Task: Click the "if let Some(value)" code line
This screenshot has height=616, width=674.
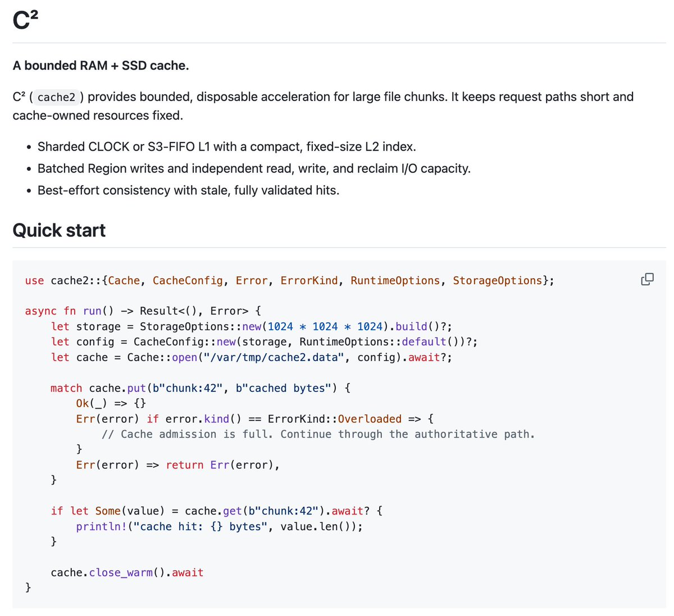Action: point(217,511)
